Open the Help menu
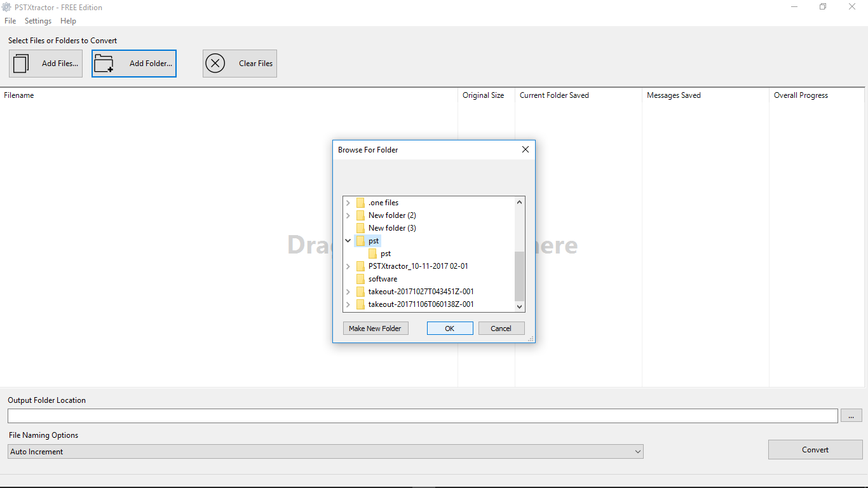 68,21
